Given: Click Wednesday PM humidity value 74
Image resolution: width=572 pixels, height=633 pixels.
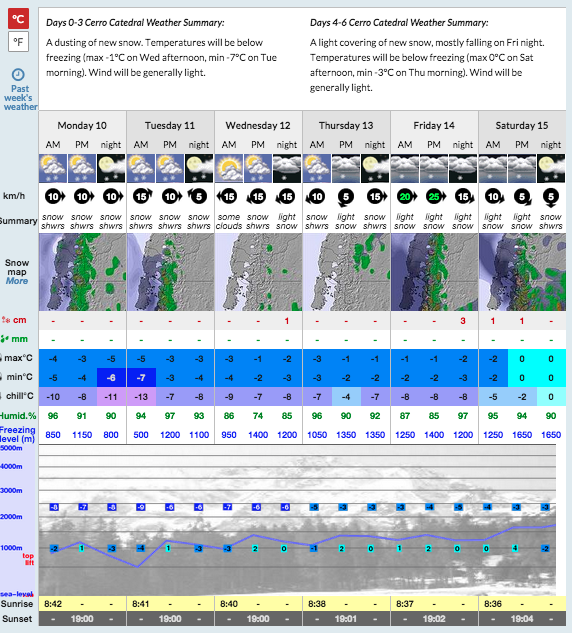Looking at the screenshot, I should tap(258, 416).
